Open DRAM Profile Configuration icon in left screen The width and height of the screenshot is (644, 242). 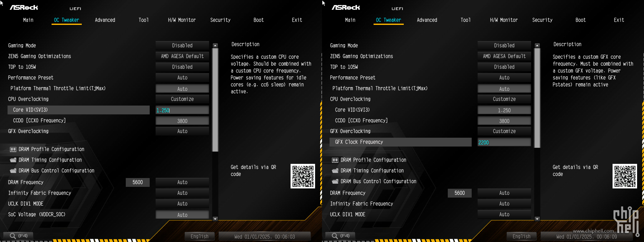pos(13,149)
